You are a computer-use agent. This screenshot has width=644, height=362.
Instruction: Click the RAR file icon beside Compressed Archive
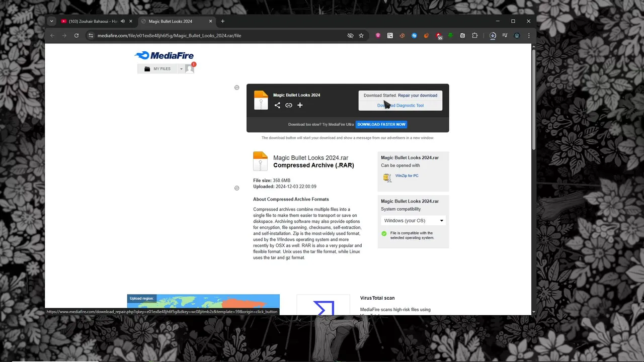[x=261, y=161]
